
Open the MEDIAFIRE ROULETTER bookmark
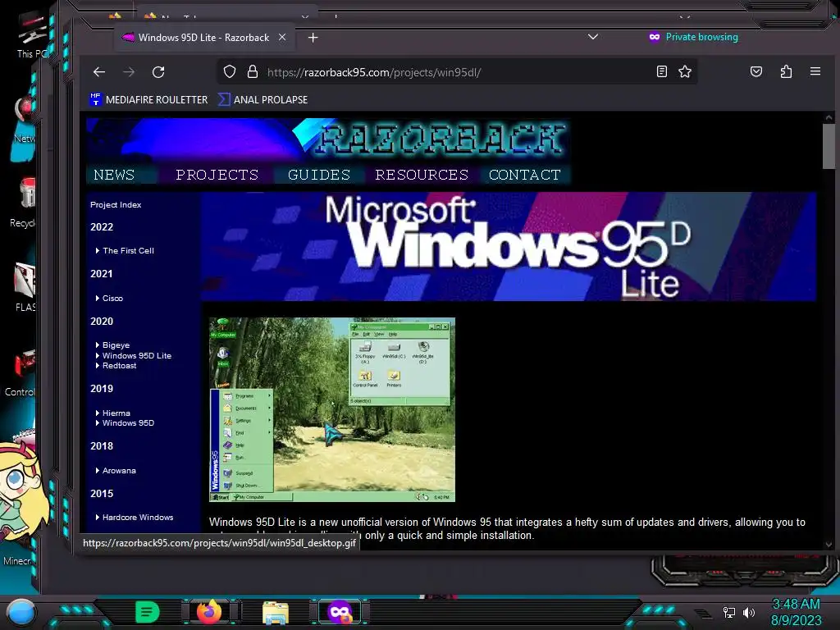click(149, 99)
